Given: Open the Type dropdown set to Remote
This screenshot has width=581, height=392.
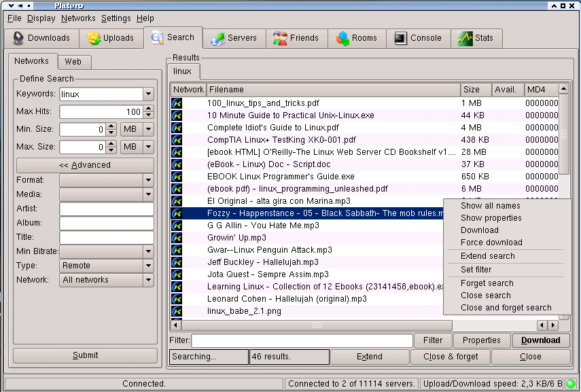Looking at the screenshot, I should pyautogui.click(x=148, y=266).
